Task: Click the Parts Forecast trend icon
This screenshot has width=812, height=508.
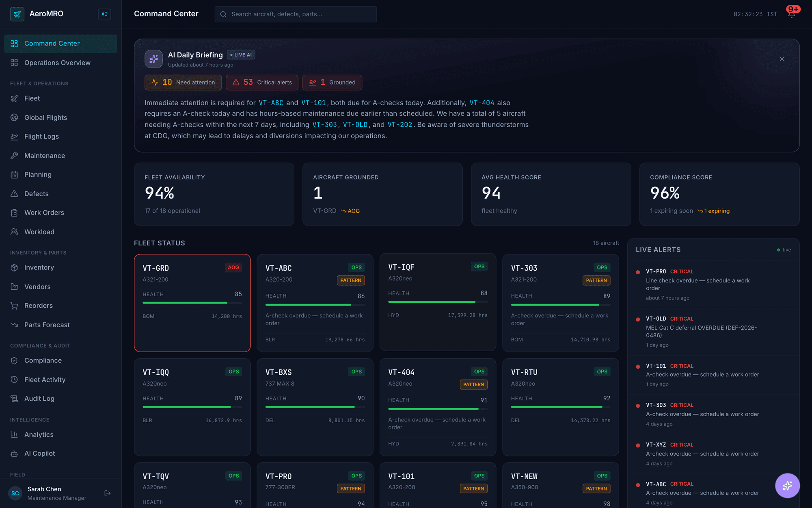Action: pos(14,325)
